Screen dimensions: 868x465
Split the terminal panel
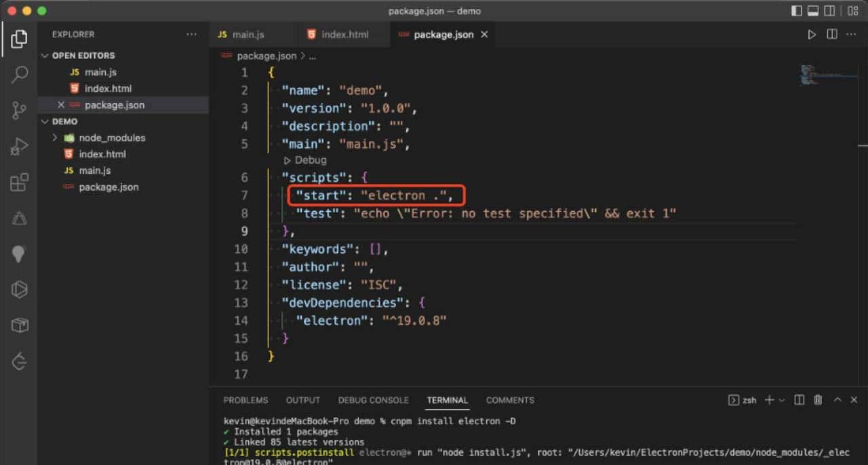pyautogui.click(x=800, y=401)
